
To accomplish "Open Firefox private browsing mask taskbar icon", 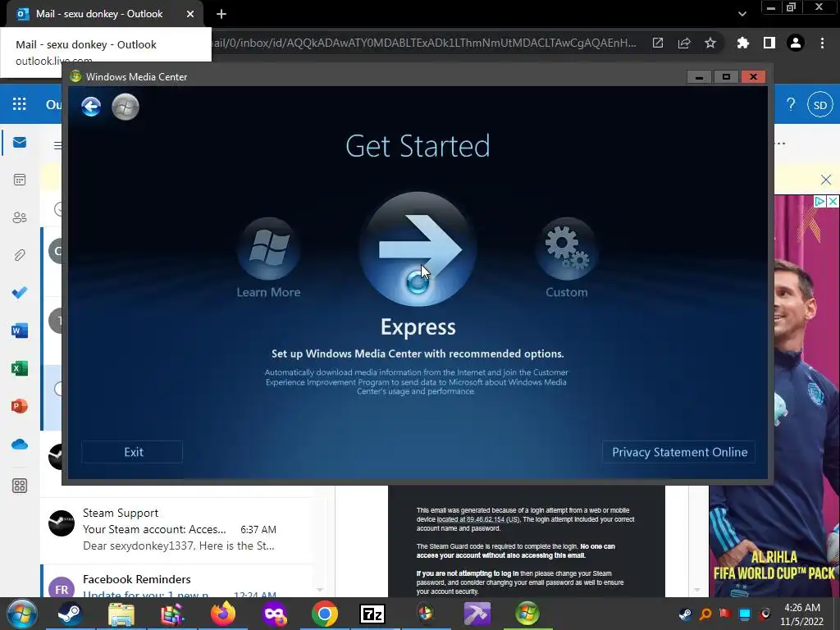I will (274, 614).
